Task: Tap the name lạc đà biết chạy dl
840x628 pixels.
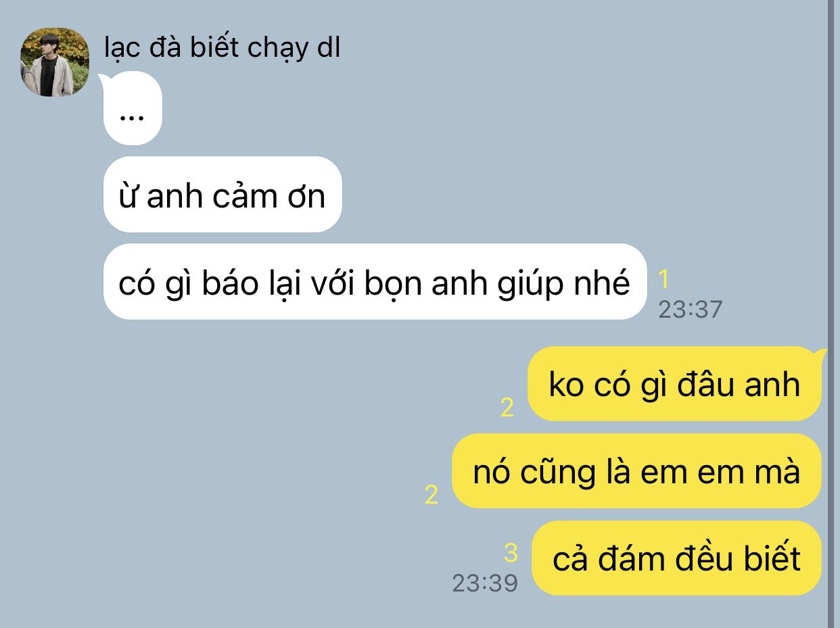Action: [223, 49]
